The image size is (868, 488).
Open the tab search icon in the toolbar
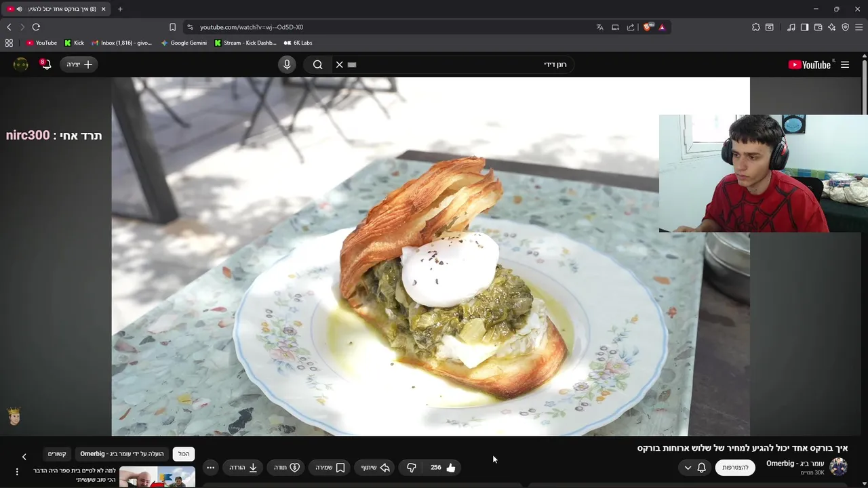[x=770, y=27]
